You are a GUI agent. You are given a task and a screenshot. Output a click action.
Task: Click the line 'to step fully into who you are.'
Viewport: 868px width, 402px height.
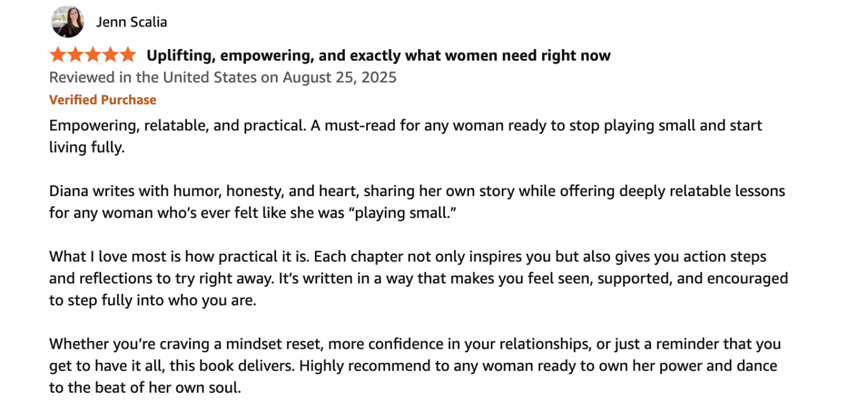click(x=153, y=301)
